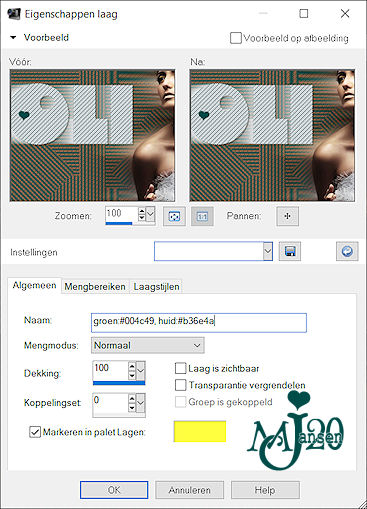Uncheck Markeren in palet Lagen
Image resolution: width=367 pixels, height=509 pixels.
click(35, 432)
